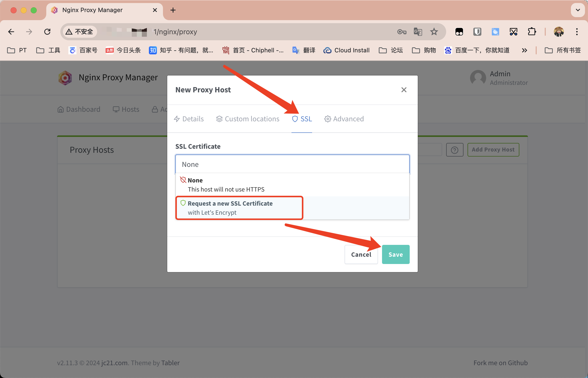
Task: Open the 翻译 bookmark
Action: click(304, 50)
